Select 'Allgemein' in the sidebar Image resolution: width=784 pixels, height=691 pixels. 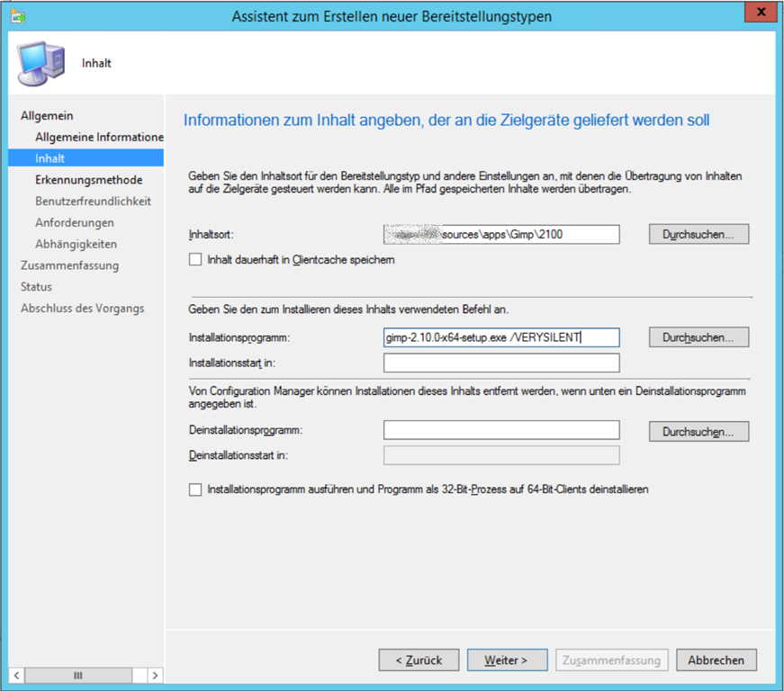click(x=47, y=115)
